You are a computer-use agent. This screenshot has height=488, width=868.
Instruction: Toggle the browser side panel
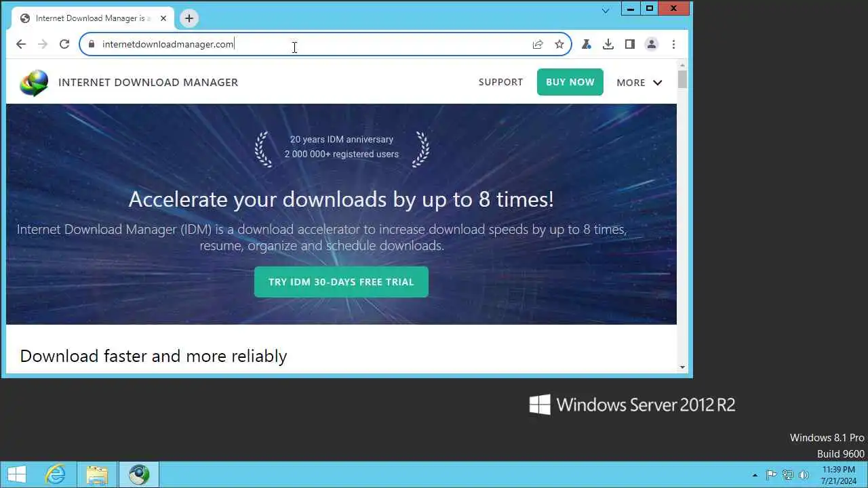(x=630, y=44)
